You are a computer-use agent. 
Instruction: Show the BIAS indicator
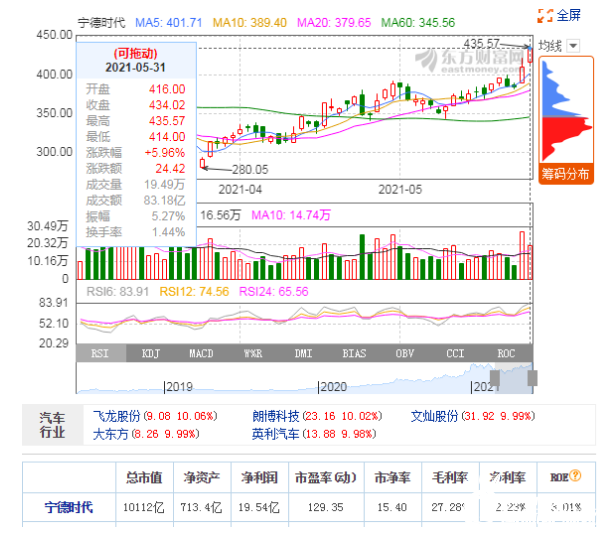[354, 353]
